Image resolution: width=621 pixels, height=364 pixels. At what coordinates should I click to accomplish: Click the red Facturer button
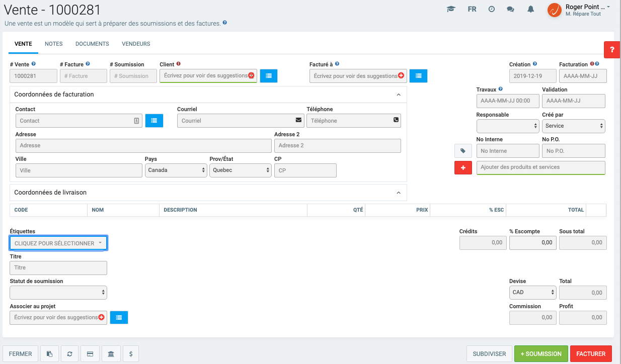coord(591,354)
